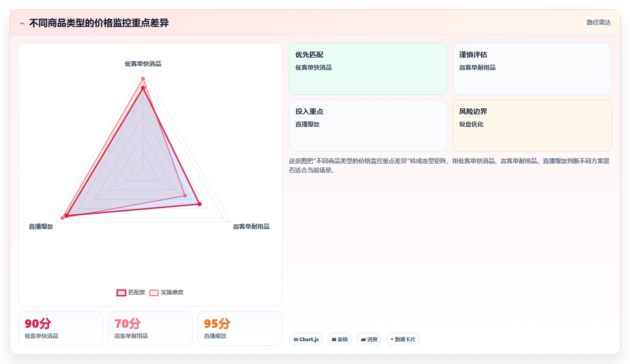Click the 匹配度 legend color box
The image size is (630, 364).
(x=121, y=292)
